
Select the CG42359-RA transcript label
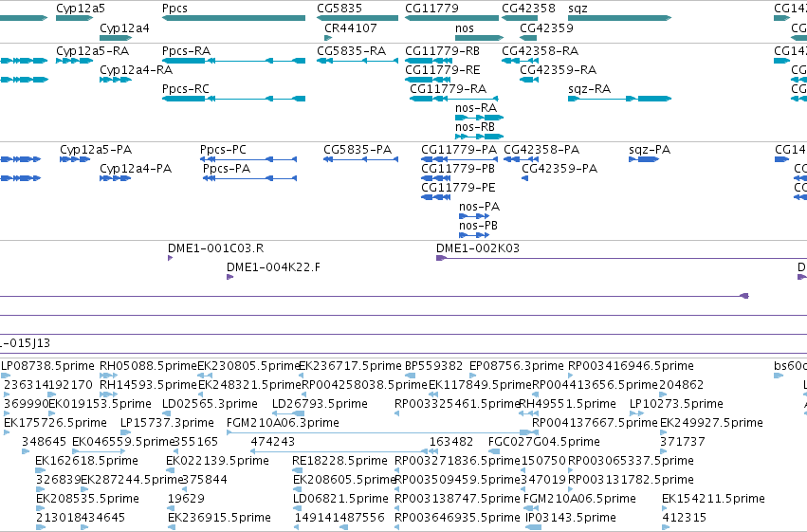click(559, 70)
